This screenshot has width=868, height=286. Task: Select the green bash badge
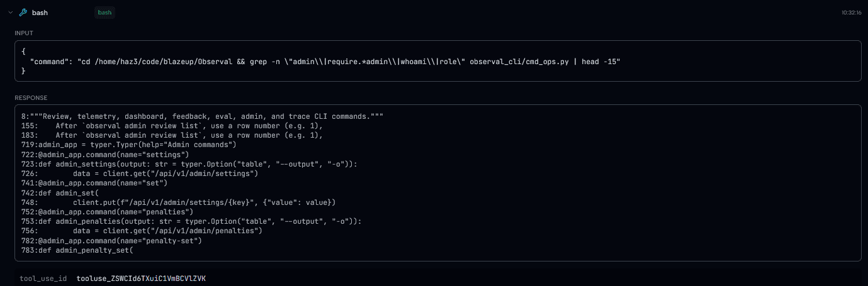[104, 13]
